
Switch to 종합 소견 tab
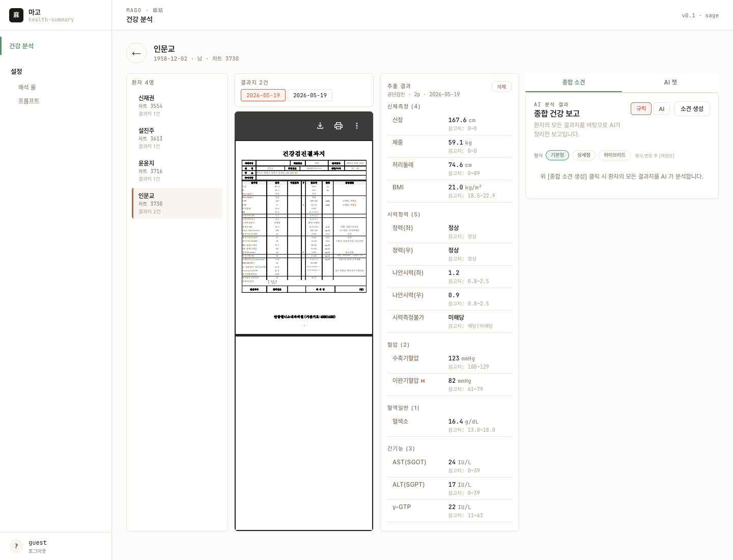point(574,82)
